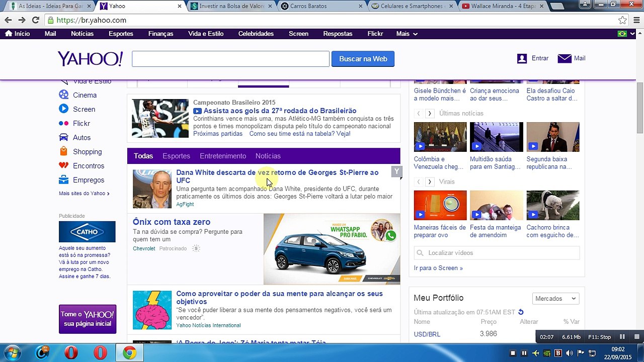Open Celebridades in the Yahoo navbar
Viewport: 644px width, 362px height.
point(256,34)
